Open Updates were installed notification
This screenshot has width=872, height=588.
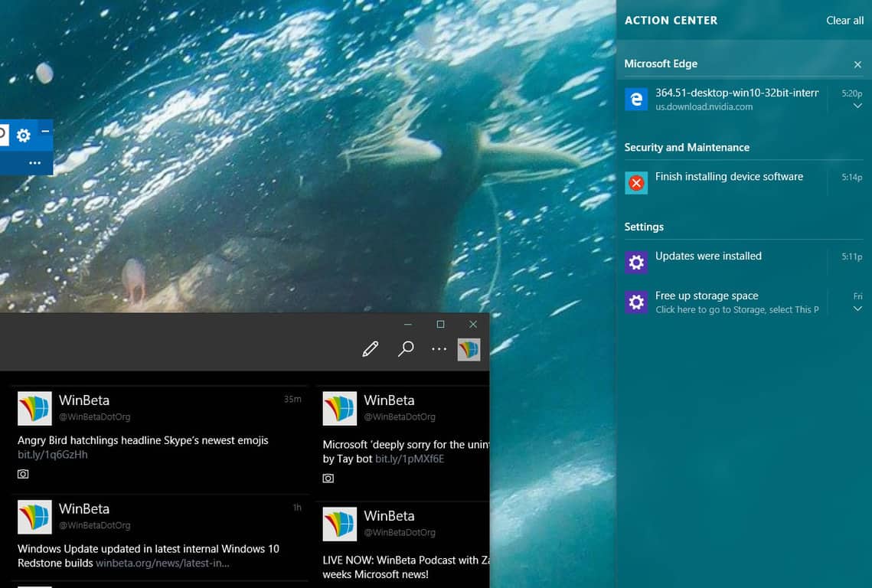click(743, 262)
